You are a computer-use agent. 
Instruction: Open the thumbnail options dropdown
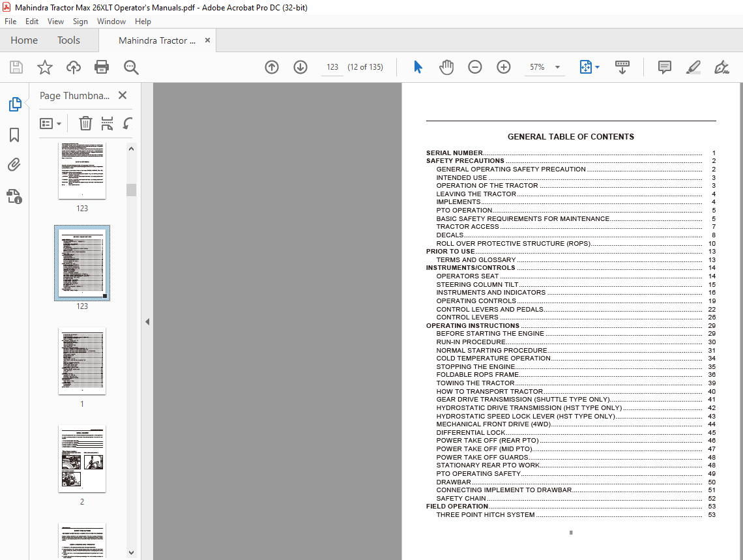point(51,124)
